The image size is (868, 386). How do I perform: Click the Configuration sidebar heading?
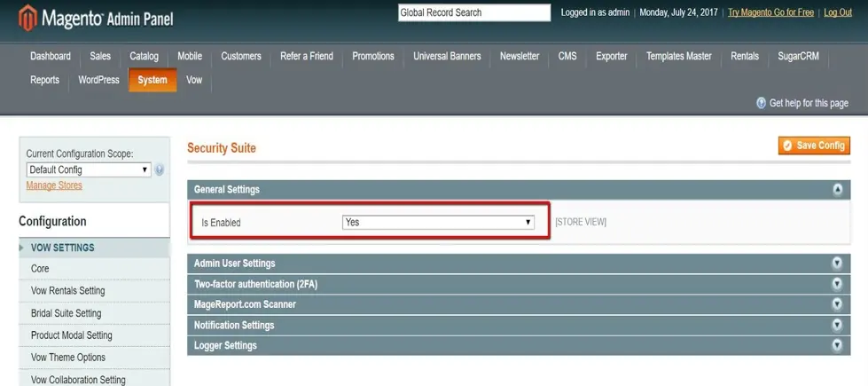(52, 221)
